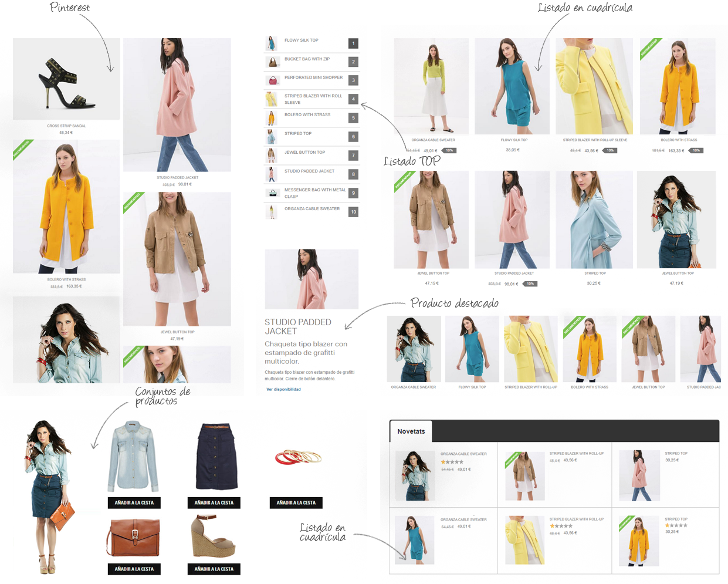Open the Studio Padded Jacket featured heading
Viewport: 728px width, 584px height.
coord(298,327)
